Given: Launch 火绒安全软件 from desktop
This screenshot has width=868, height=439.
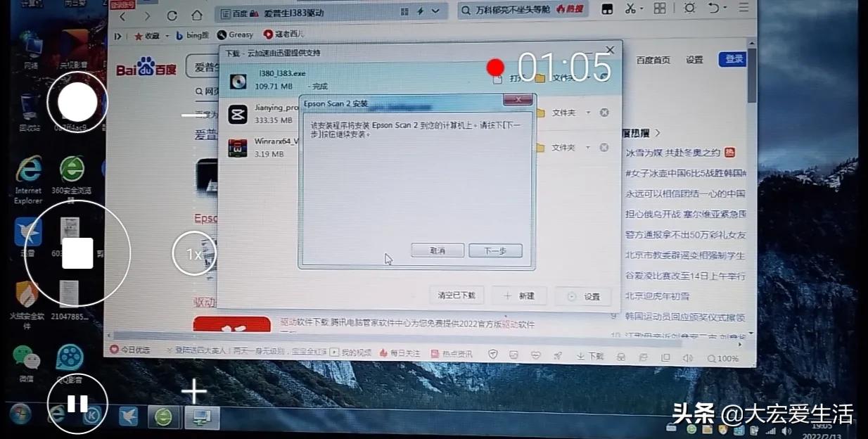Looking at the screenshot, I should click(27, 305).
